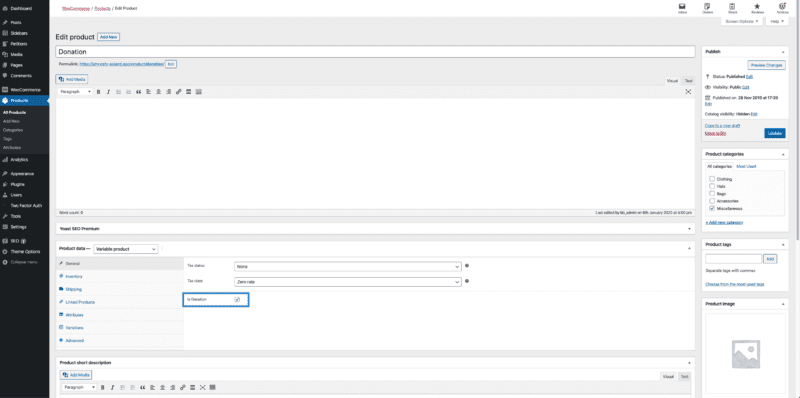Collapse the Product categories panel
The image size is (800, 398).
point(783,154)
